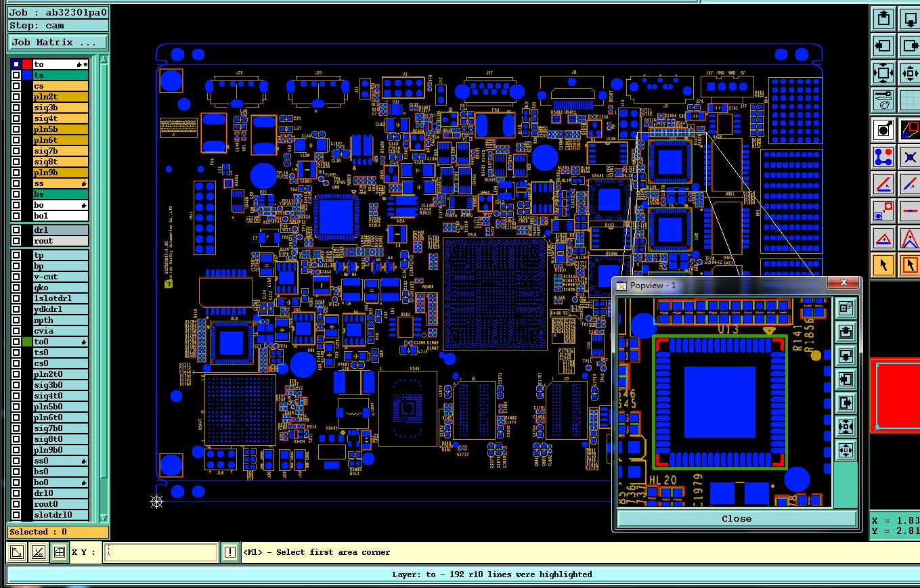Click the pan left icon in the Popview window
This screenshot has height=588, width=920.
point(846,379)
